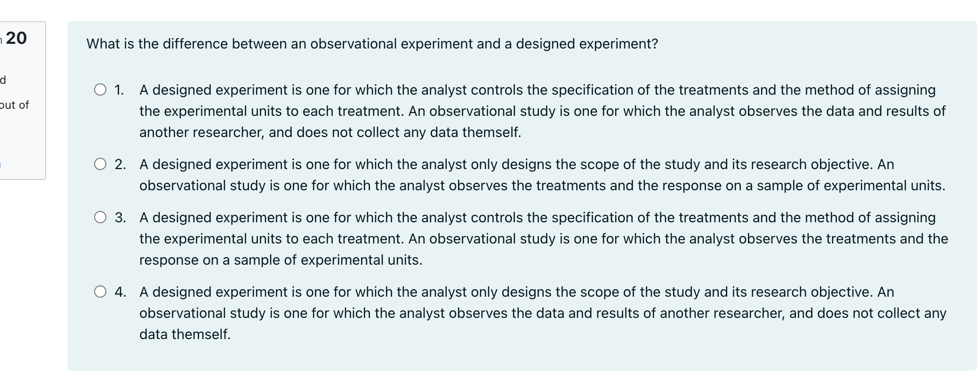Select answer option 4
Image resolution: width=980 pixels, height=389 pixels.
pos(101,292)
